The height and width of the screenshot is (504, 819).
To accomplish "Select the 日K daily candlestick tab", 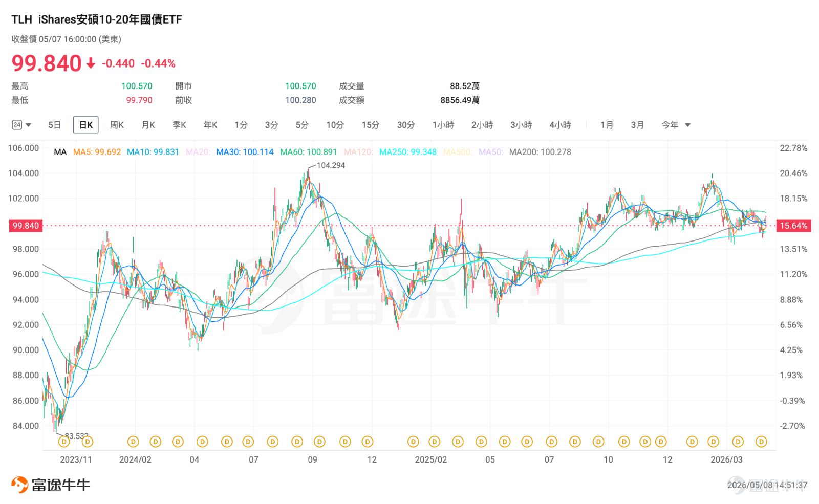I will pos(86,125).
